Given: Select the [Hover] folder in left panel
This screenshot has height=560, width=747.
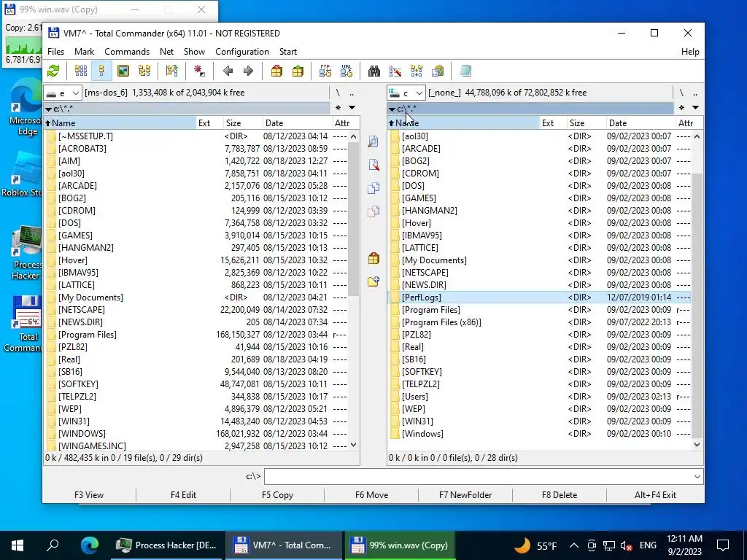Looking at the screenshot, I should pos(196,260).
